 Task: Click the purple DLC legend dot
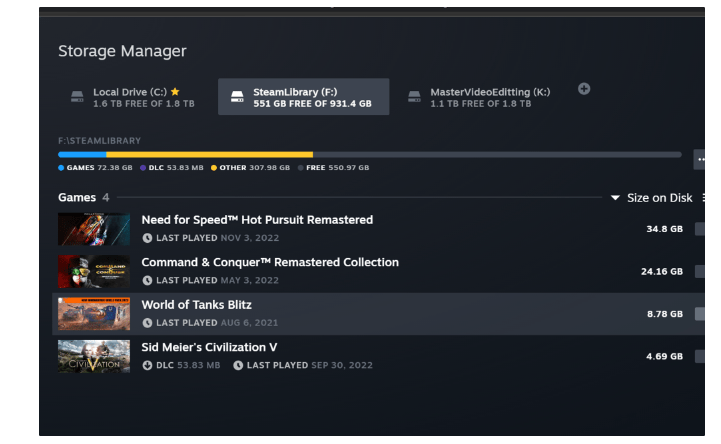pyautogui.click(x=143, y=168)
